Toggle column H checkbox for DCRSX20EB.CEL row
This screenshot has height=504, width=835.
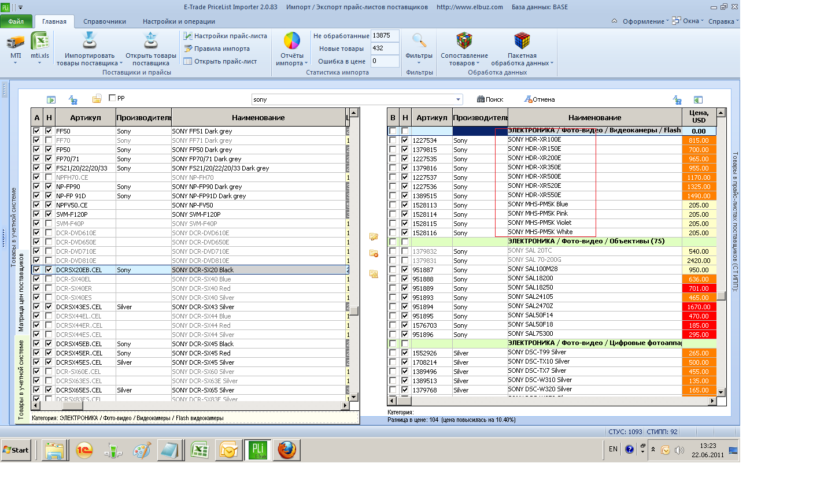49,270
